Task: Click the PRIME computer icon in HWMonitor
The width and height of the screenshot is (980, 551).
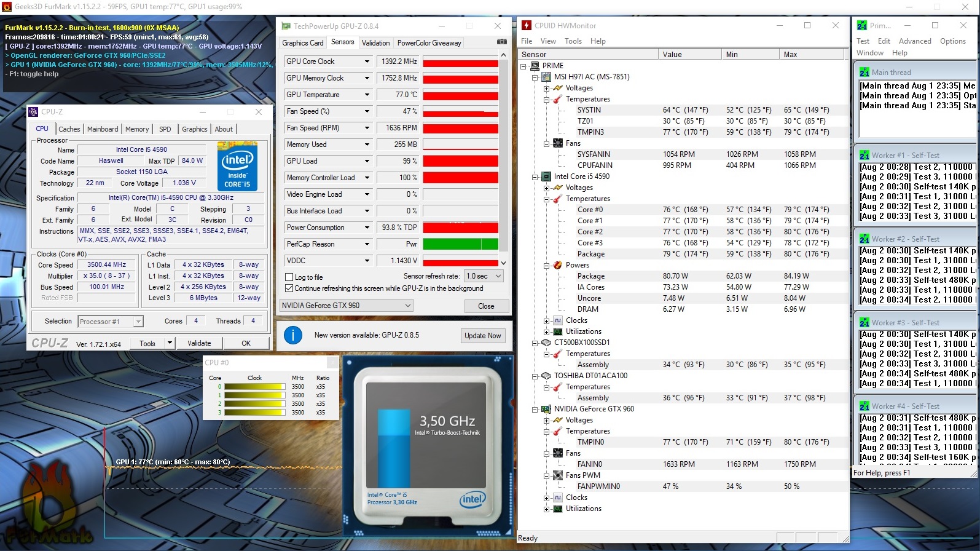Action: (535, 66)
